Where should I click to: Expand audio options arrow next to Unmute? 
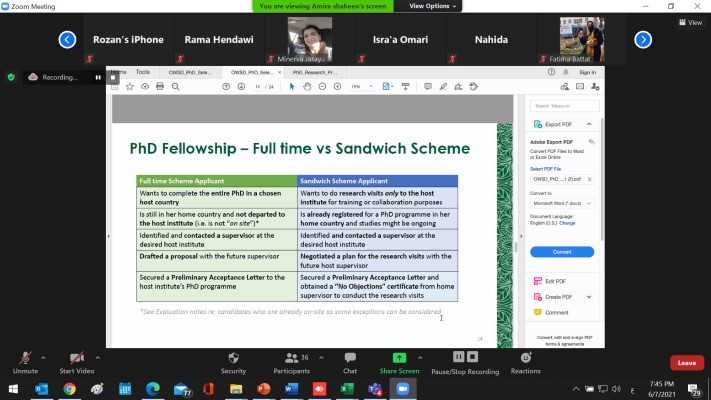(42, 355)
